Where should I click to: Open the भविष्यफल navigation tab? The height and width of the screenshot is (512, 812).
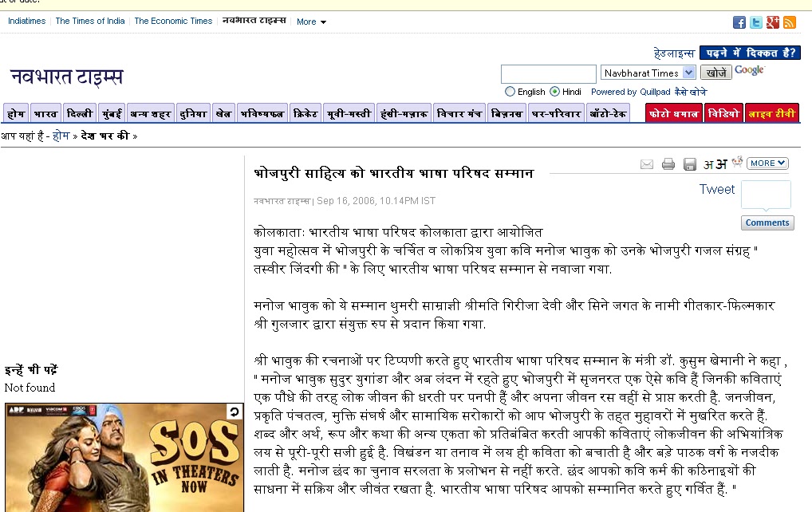(262, 113)
